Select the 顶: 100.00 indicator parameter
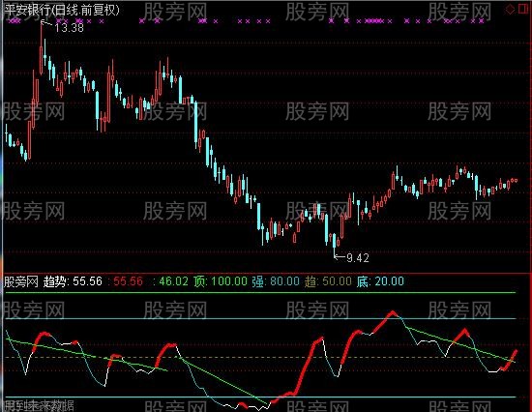 [221, 281]
